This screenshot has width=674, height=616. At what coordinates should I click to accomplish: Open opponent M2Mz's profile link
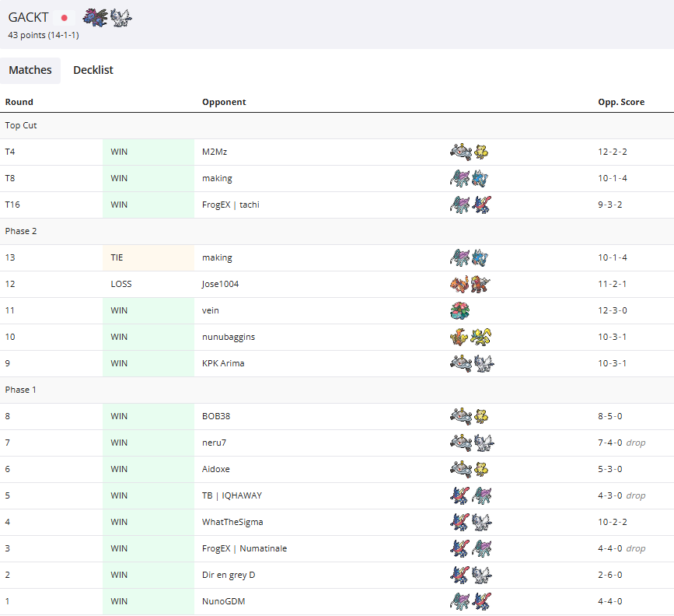(x=215, y=152)
